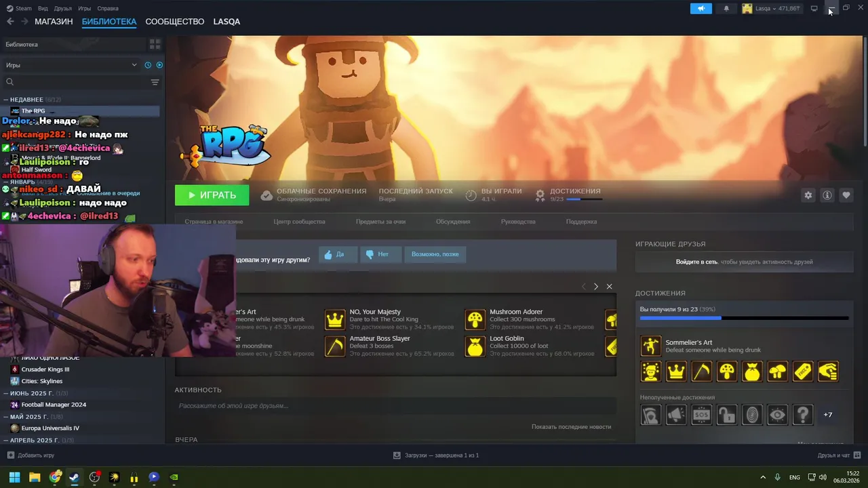Click the green ИГРАТЬ button

[212, 195]
